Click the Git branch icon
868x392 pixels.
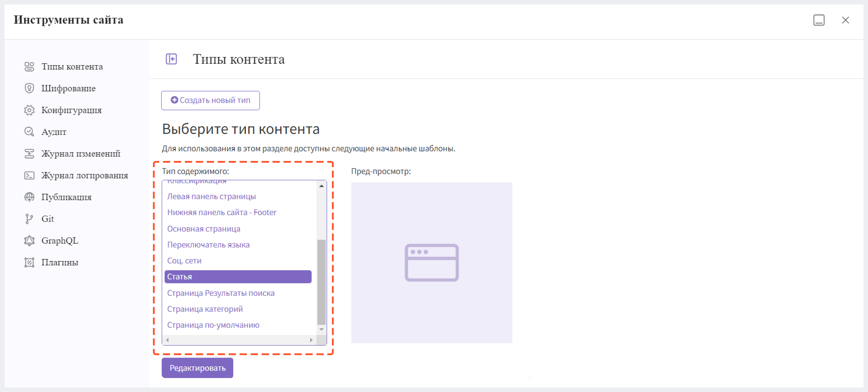coord(29,219)
